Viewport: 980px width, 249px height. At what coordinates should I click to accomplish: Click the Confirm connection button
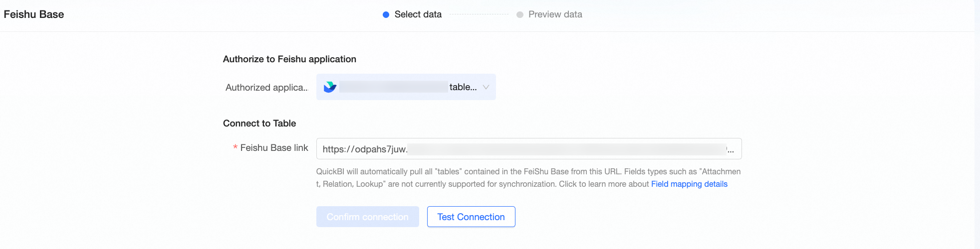pyautogui.click(x=368, y=217)
